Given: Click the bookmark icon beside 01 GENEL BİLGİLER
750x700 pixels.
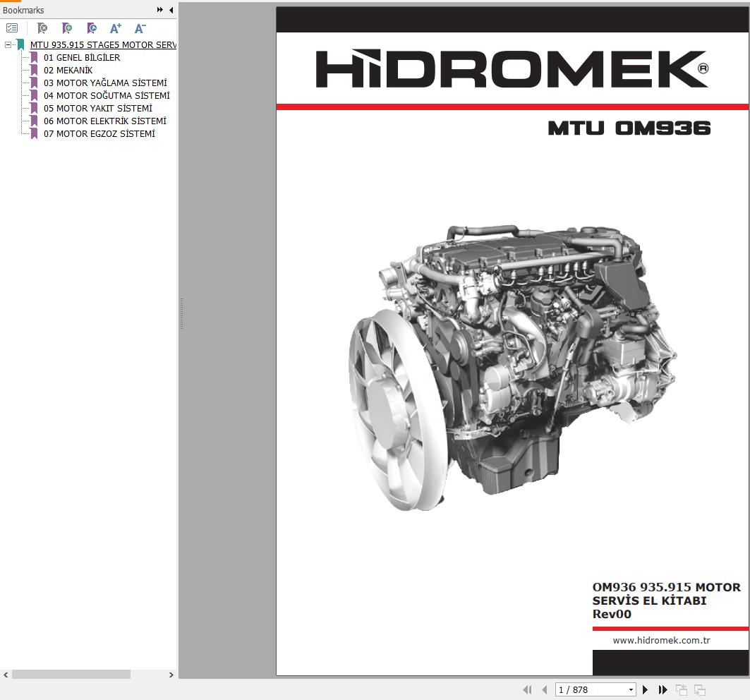Looking at the screenshot, I should click(34, 57).
